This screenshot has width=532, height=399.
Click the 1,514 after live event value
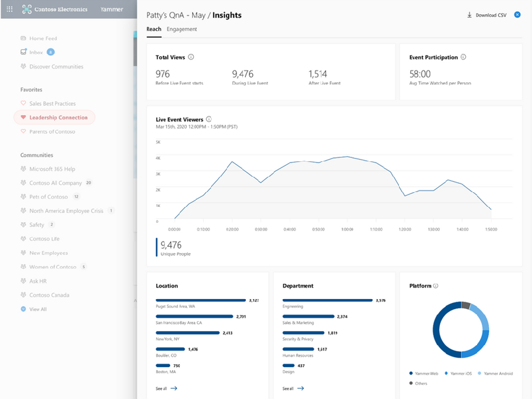tap(317, 74)
